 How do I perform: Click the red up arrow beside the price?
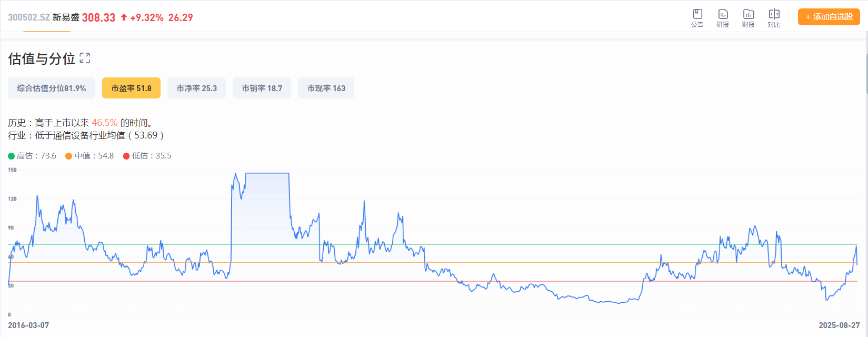coord(124,17)
